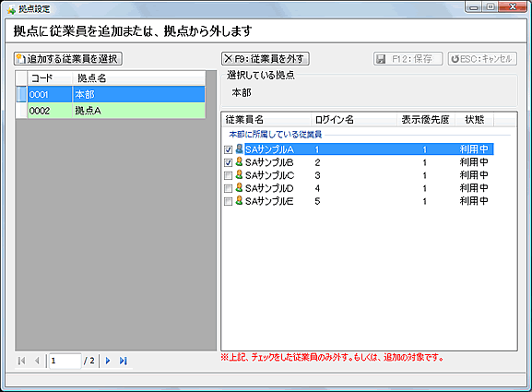Click F9:従業員を外す button
Viewport: 532px width, 392px height.
pyautogui.click(x=266, y=59)
